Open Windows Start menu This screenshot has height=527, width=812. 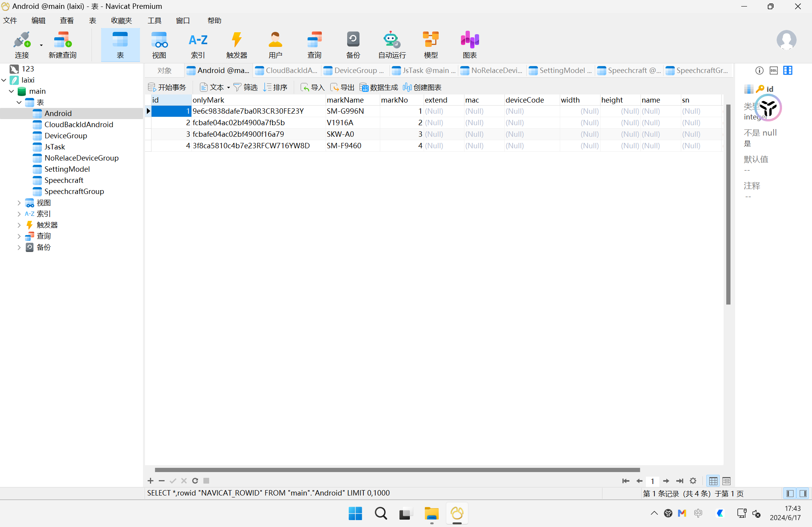point(355,514)
